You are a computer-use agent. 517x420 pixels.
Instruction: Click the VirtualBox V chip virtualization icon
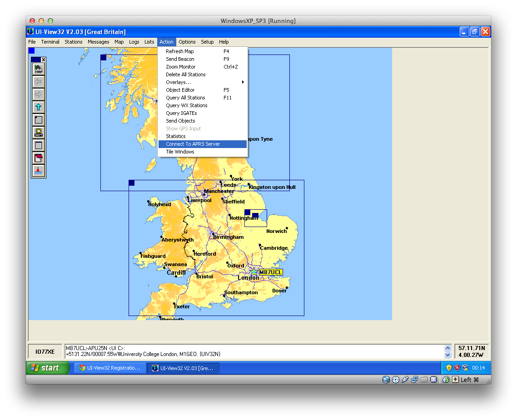(433, 380)
